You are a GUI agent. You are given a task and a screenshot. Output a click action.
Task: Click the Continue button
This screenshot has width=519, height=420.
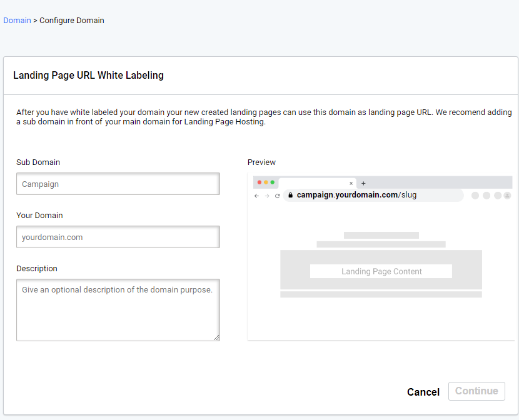coord(476,391)
